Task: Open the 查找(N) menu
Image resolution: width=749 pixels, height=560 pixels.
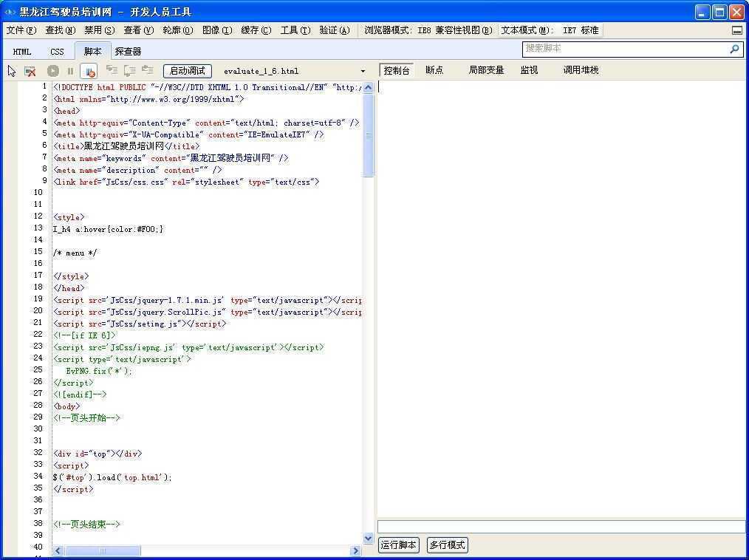Action: coord(61,30)
